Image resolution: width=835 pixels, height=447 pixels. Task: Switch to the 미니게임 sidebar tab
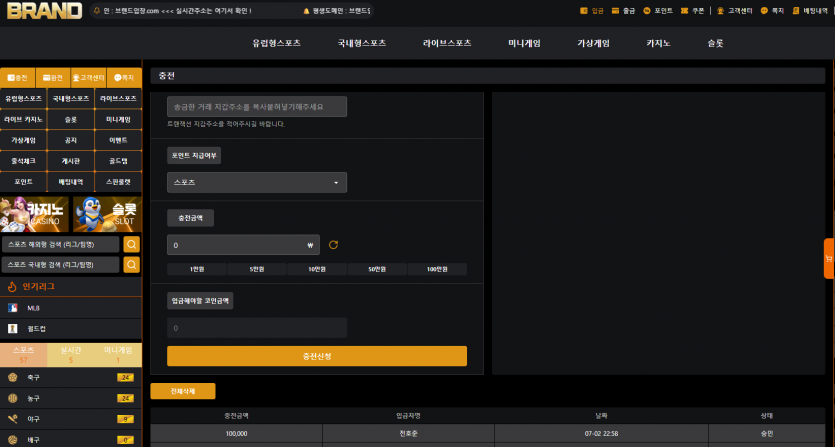[118, 355]
